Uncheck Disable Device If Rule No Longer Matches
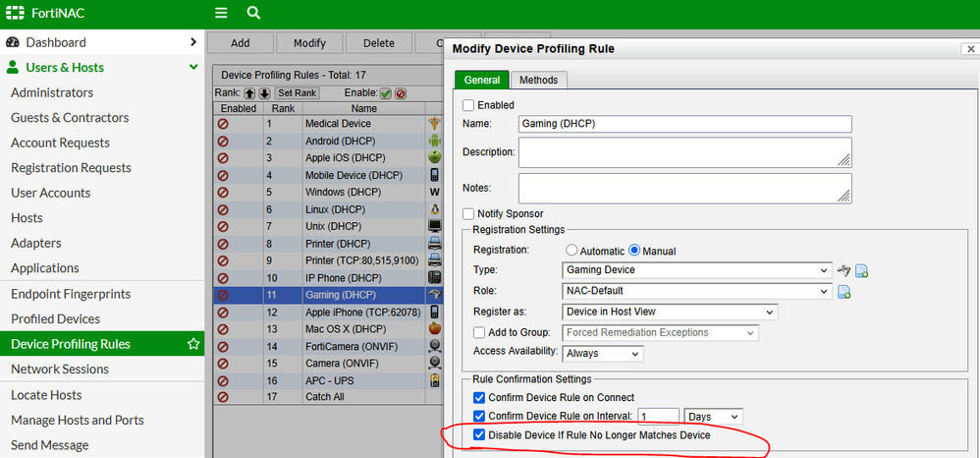 pos(479,434)
